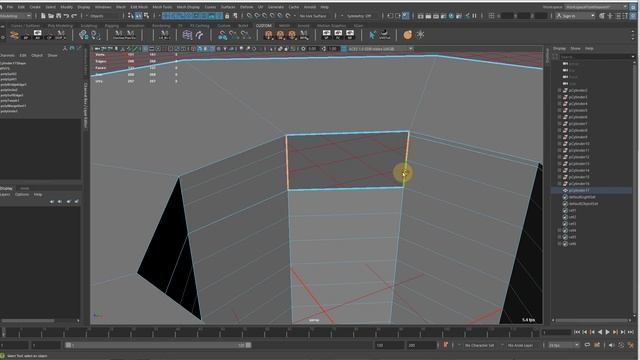This screenshot has height=360, width=640.
Task: Go to start of playback range
Action: 577,333
